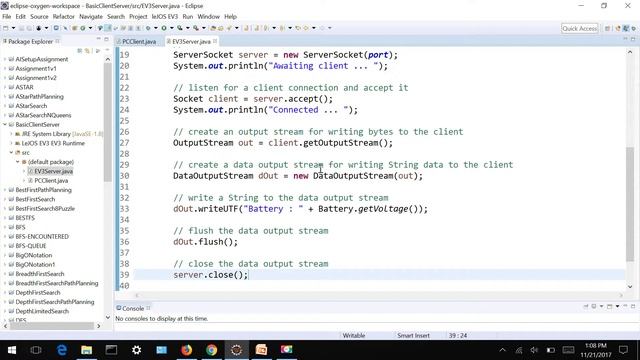The width and height of the screenshot is (640, 360).
Task: Open the Source menu
Action: [x=39, y=17]
